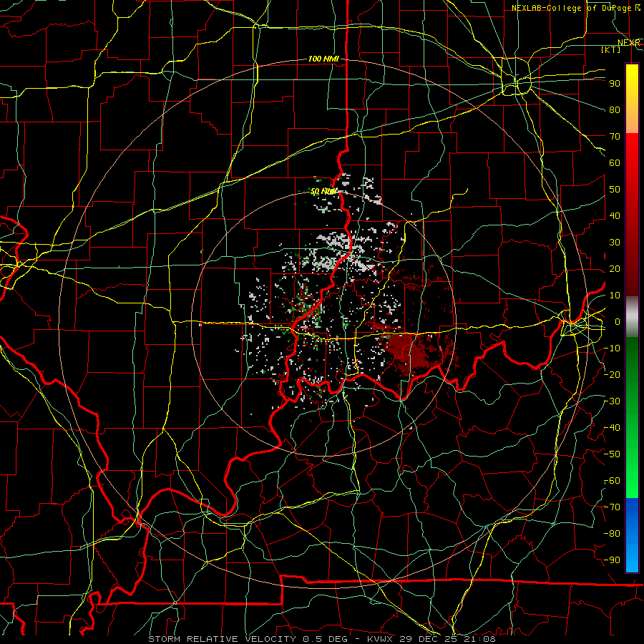This screenshot has width=644, height=644.
Task: Click the 60 value on velocity scale
Action: (x=615, y=163)
